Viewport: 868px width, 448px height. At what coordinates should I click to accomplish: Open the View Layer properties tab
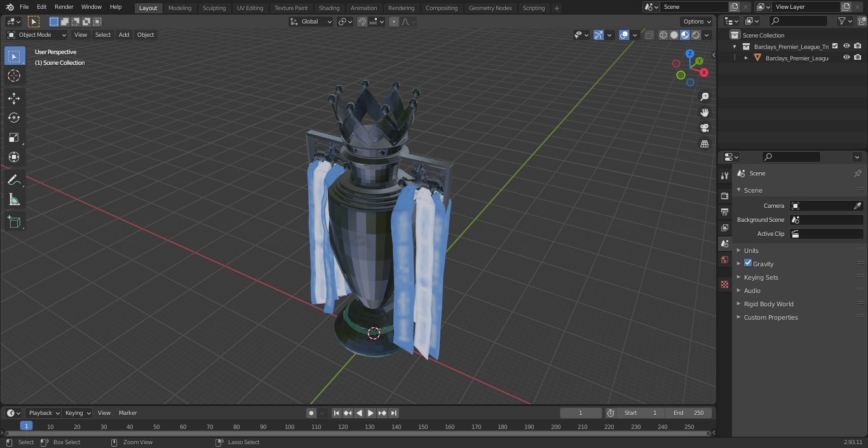(x=724, y=227)
